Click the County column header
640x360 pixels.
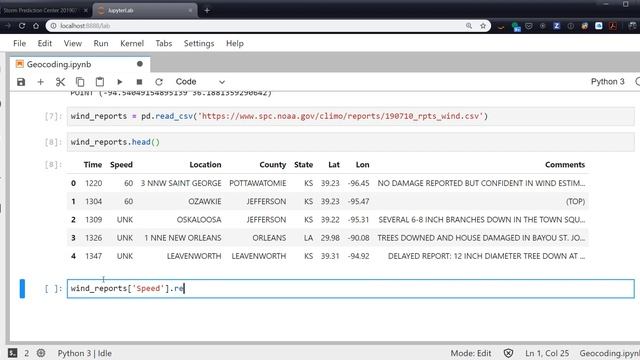point(273,164)
